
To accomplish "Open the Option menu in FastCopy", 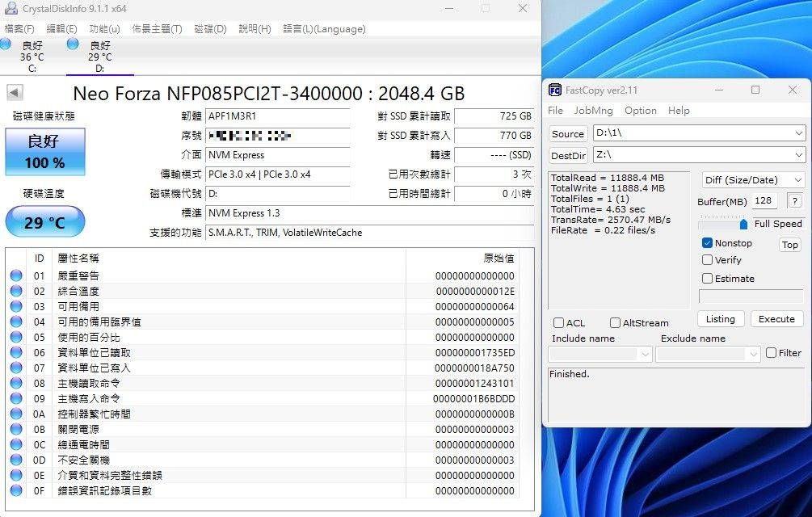I will tap(640, 111).
